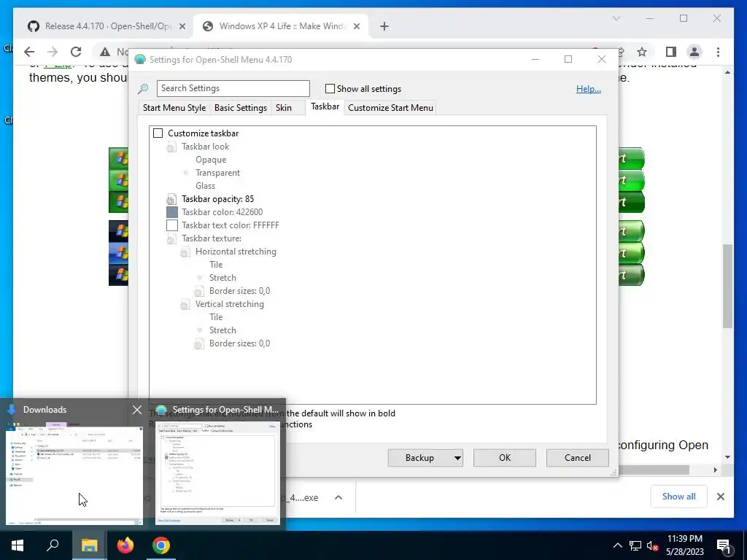
Task: Click File Explorer taskbar icon
Action: pyautogui.click(x=89, y=545)
